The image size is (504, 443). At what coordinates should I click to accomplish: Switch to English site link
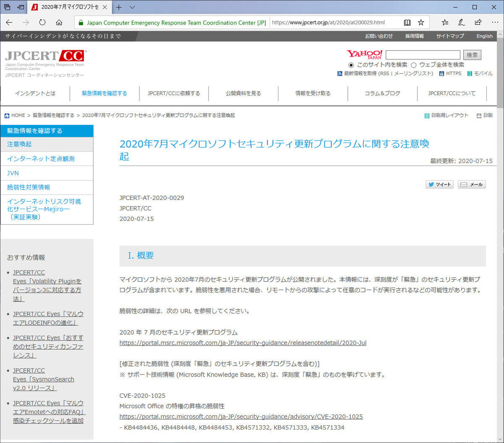click(484, 36)
